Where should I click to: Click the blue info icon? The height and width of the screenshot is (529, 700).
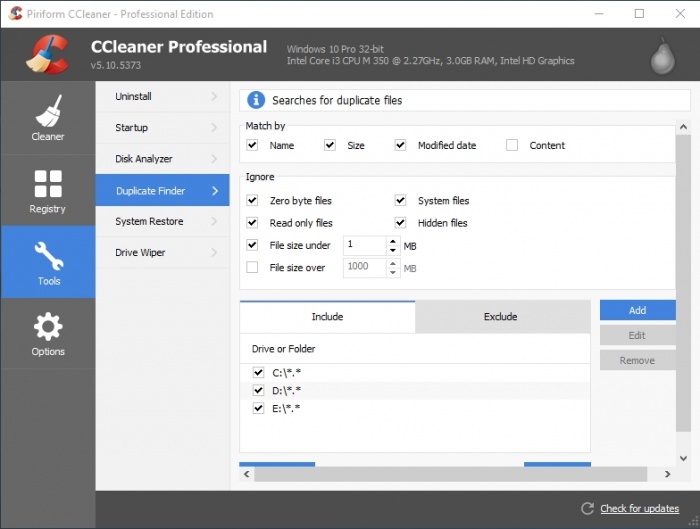click(255, 100)
